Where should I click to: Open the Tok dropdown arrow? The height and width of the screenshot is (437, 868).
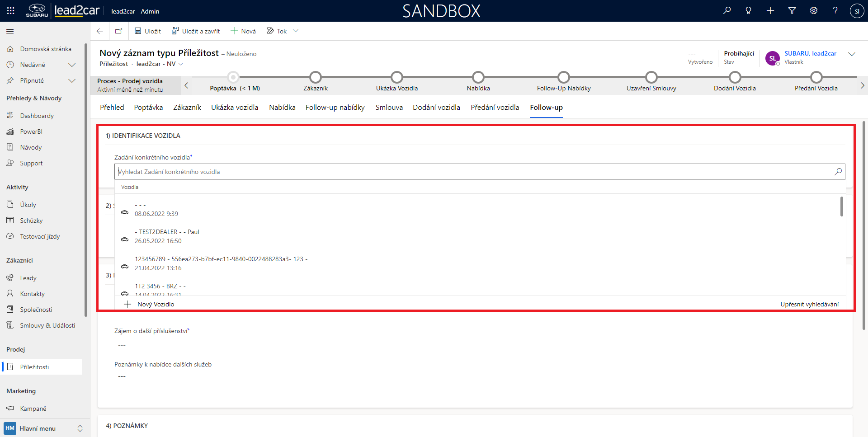coord(296,31)
